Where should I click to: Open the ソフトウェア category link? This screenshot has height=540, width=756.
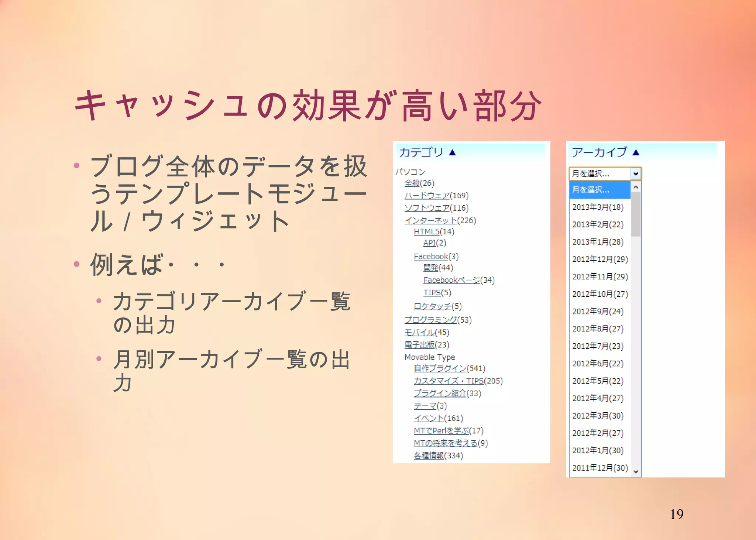[427, 208]
